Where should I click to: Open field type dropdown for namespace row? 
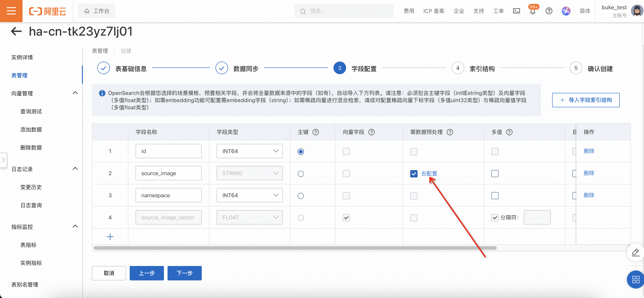tap(249, 195)
